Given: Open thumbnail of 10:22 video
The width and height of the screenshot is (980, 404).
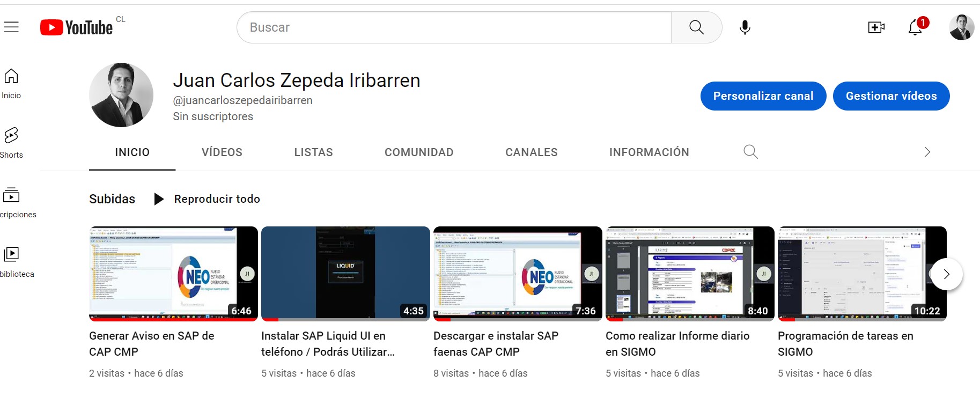Looking at the screenshot, I should click(x=862, y=274).
